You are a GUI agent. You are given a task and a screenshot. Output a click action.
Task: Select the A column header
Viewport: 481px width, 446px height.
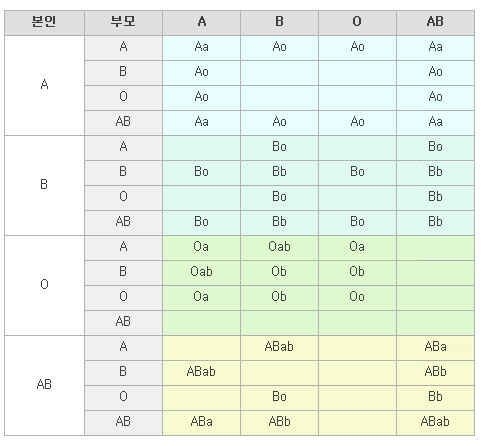201,23
